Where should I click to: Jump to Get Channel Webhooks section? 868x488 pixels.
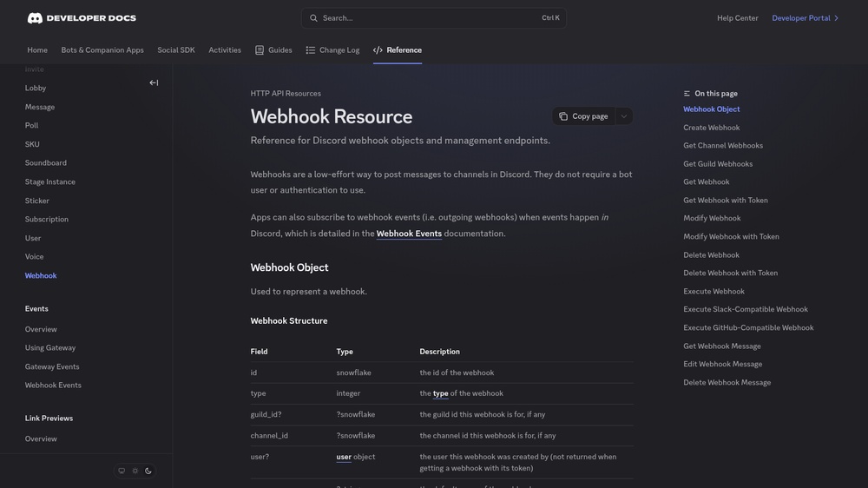click(x=723, y=146)
